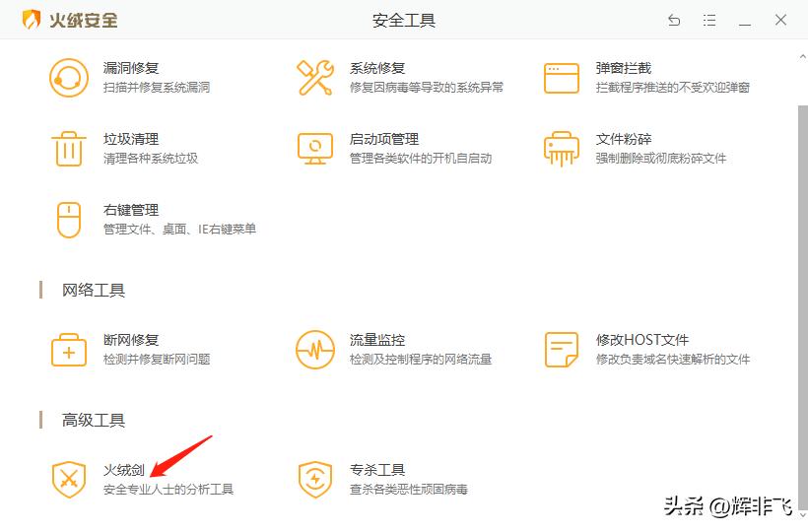Open the 修改HOST文件 note icon

[562, 350]
